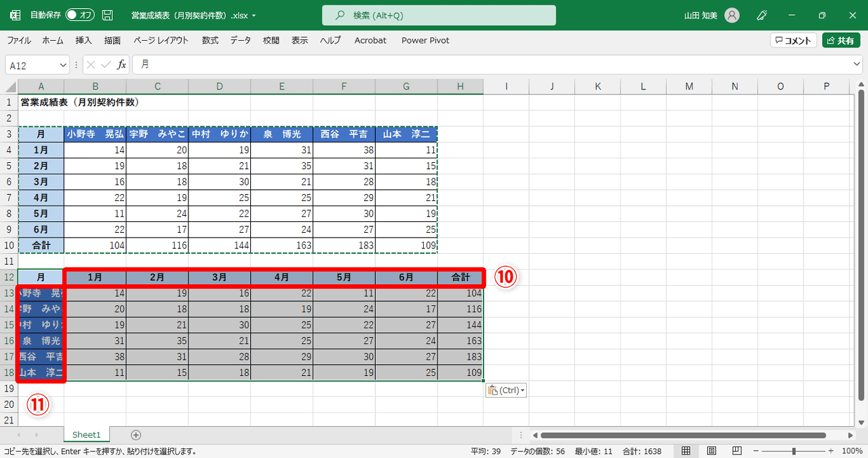Click cell H12 labeled 合計
868x458 pixels.
point(460,278)
